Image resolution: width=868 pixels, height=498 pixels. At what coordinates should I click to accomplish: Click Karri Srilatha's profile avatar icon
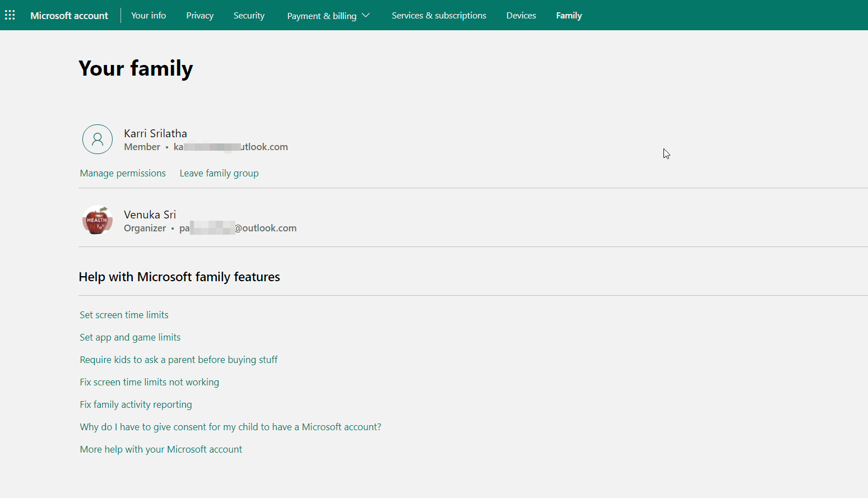(98, 139)
